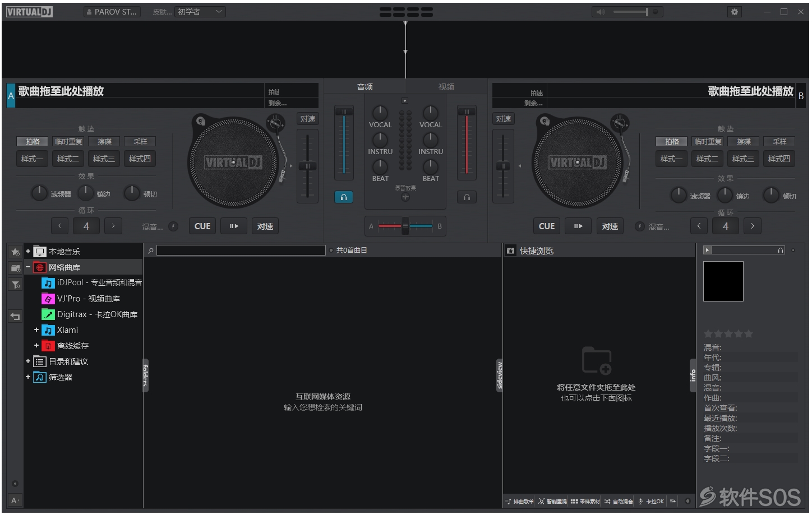Click the add favorite folder star icon
The width and height of the screenshot is (812, 515).
point(15,252)
